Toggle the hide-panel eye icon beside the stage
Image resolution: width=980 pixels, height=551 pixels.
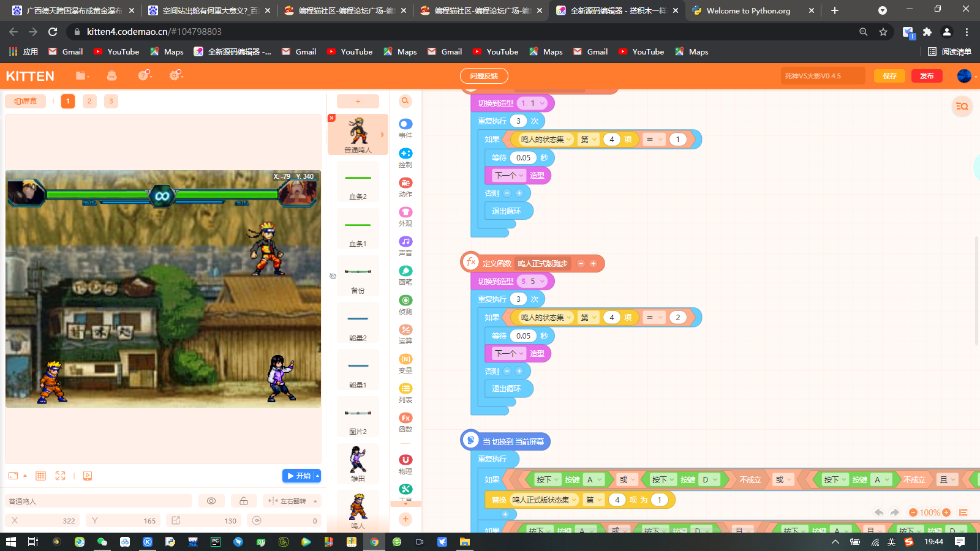[333, 276]
